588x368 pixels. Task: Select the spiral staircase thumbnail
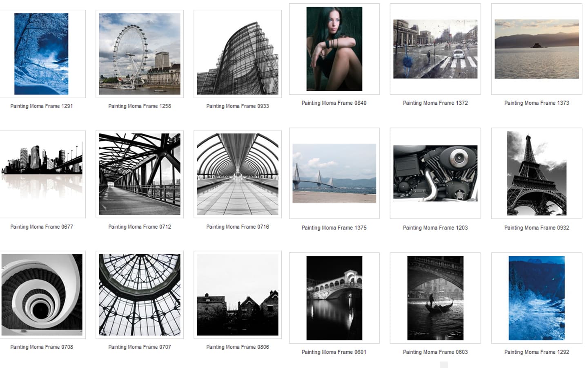41,294
